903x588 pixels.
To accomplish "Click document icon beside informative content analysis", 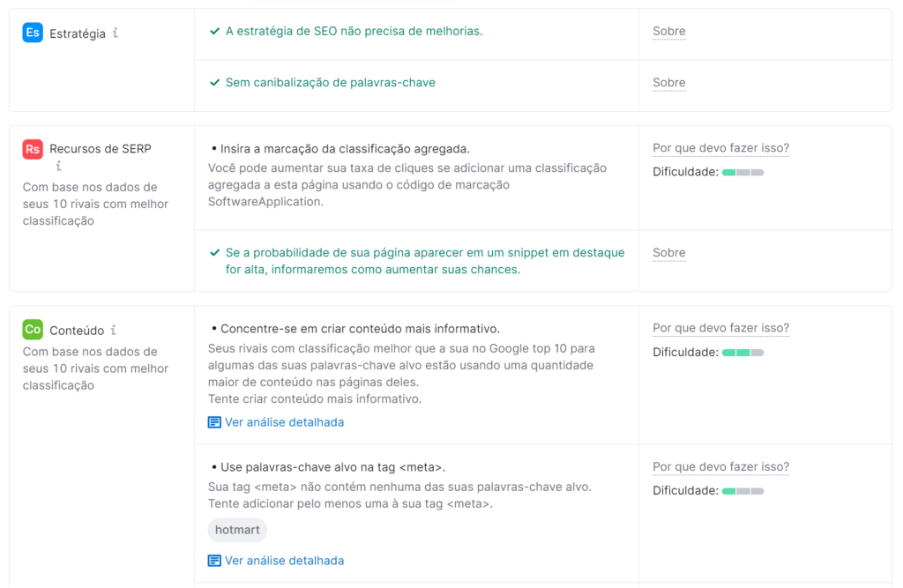I will point(214,422).
